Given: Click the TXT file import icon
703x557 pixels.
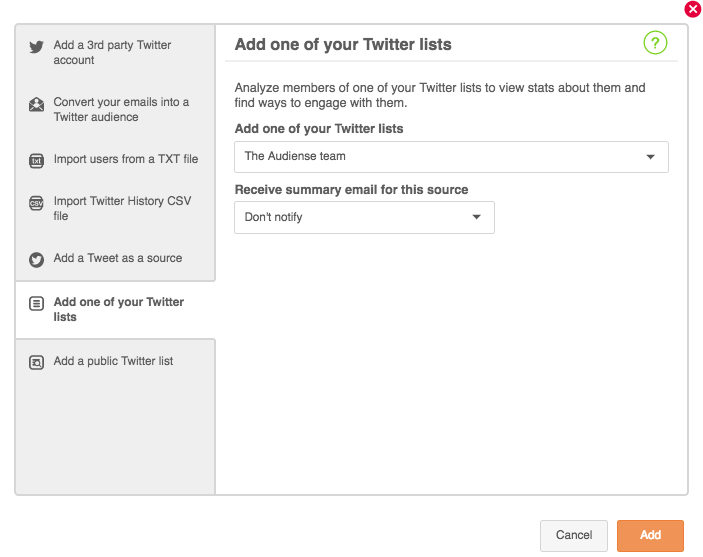Looking at the screenshot, I should click(36, 161).
